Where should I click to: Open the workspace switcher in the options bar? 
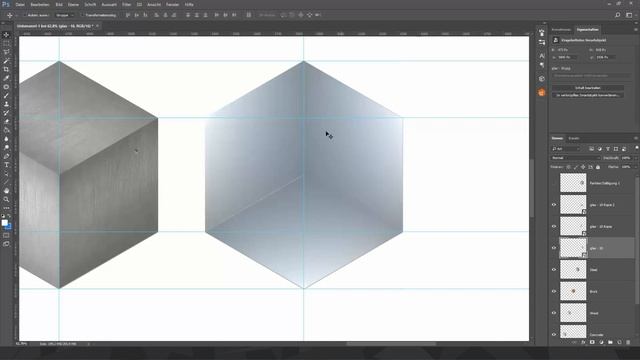coord(629,15)
